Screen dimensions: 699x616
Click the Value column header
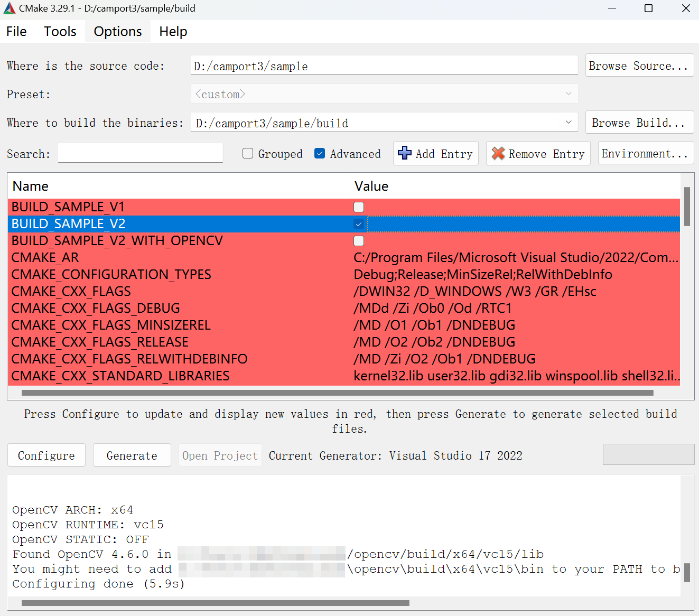pyautogui.click(x=515, y=186)
